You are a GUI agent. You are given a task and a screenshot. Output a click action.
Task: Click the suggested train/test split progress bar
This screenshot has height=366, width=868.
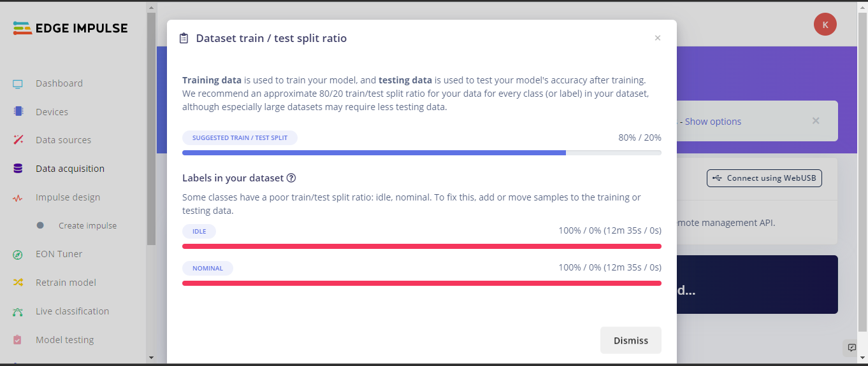pos(422,153)
